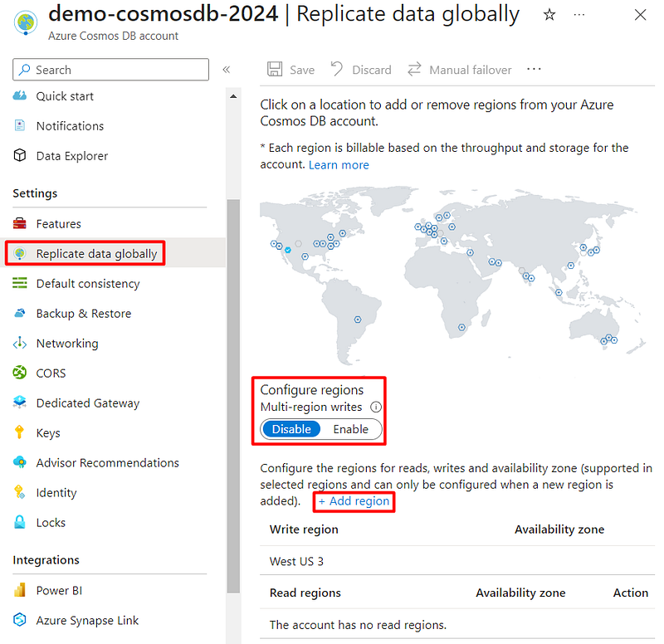Click the Search input field
The width and height of the screenshot is (664, 644).
click(111, 70)
